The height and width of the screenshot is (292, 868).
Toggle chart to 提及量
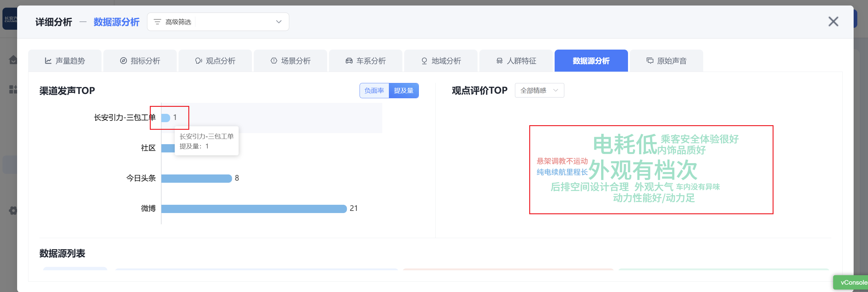click(x=403, y=91)
